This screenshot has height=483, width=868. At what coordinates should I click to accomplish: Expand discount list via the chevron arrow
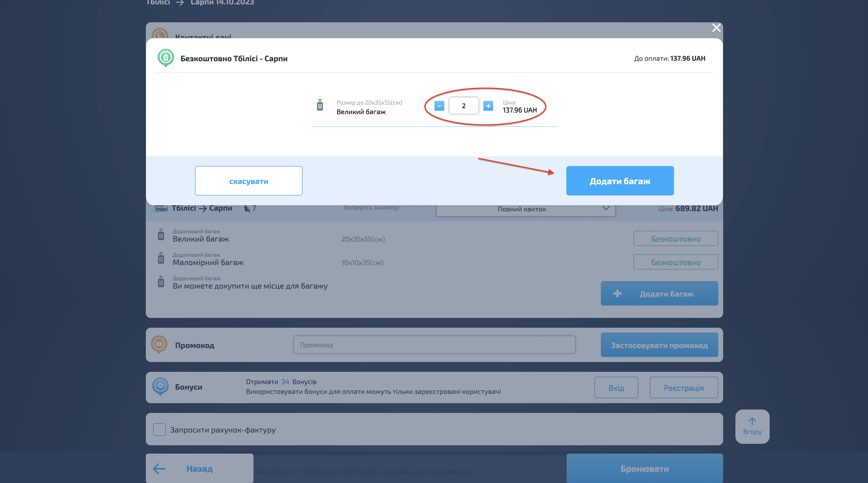606,208
